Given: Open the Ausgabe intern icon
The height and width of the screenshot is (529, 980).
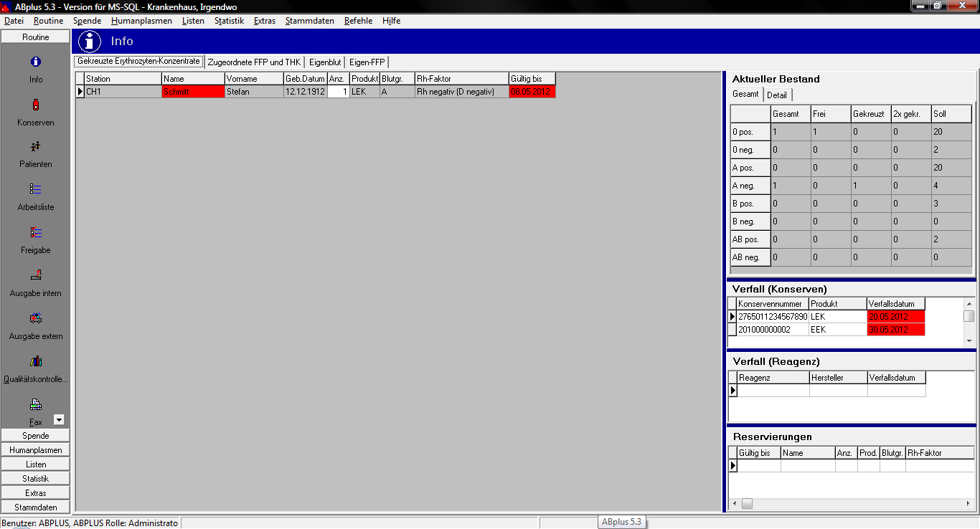Looking at the screenshot, I should [36, 275].
